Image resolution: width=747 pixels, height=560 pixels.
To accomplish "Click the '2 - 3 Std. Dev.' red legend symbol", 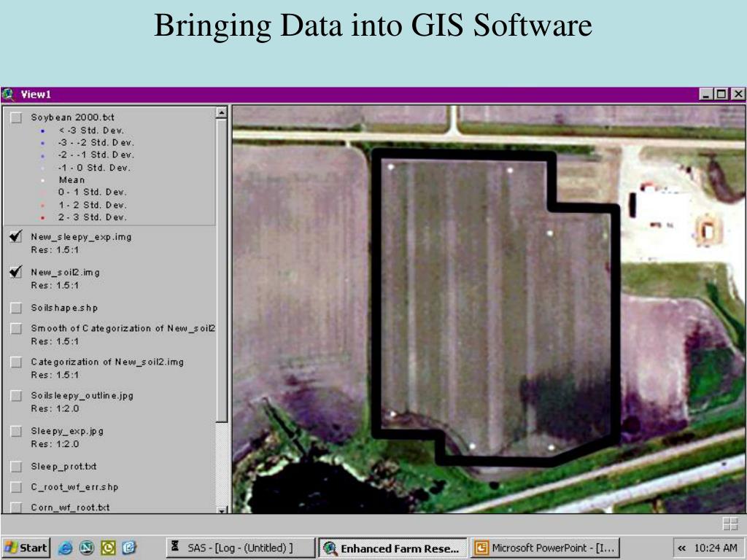I will pyautogui.click(x=43, y=217).
